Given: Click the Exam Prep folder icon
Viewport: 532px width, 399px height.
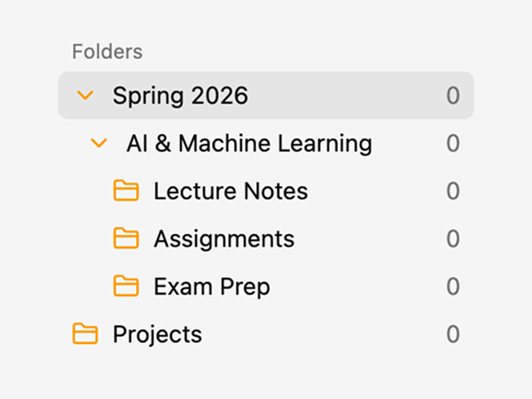Looking at the screenshot, I should 127,286.
